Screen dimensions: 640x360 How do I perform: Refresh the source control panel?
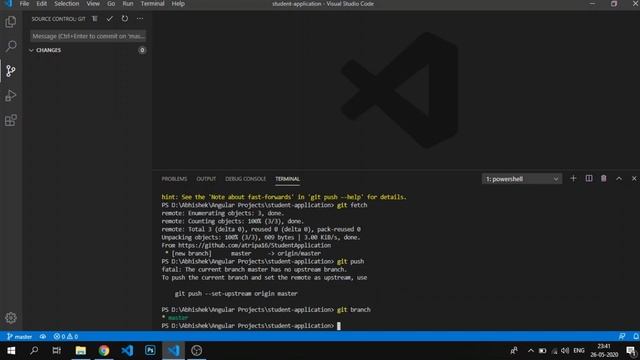click(124, 19)
